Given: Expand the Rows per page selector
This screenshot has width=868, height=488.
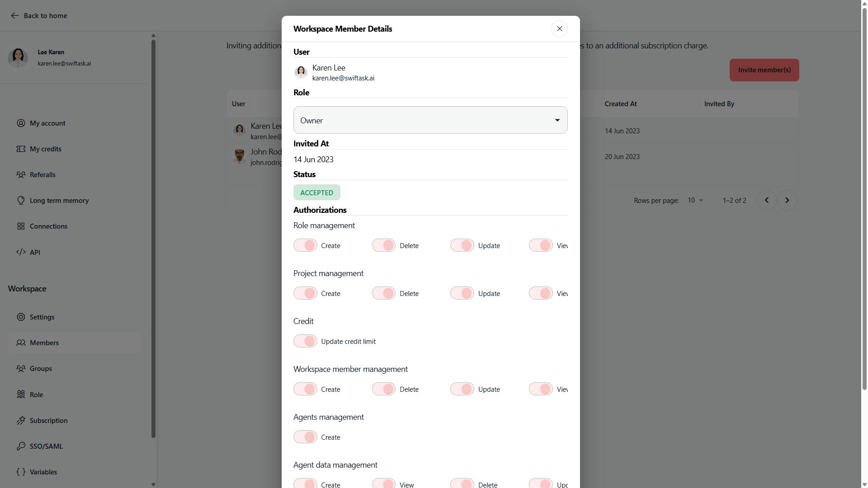Looking at the screenshot, I should (x=695, y=201).
